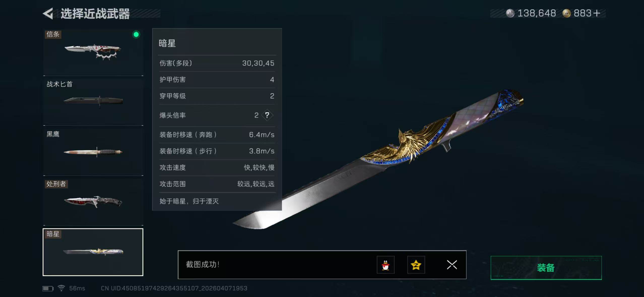The height and width of the screenshot is (297, 644).
Task: Dismiss the screenshot success notification
Action: click(x=452, y=265)
